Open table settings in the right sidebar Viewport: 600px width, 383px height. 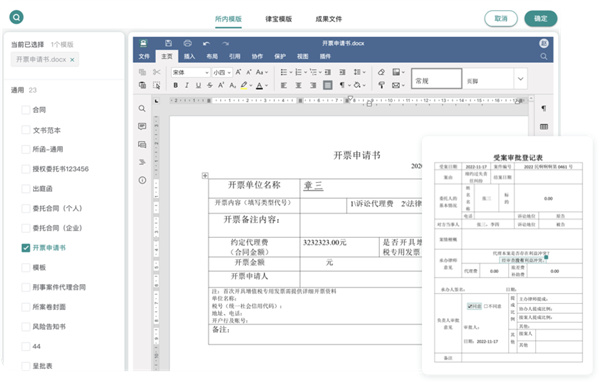544,127
